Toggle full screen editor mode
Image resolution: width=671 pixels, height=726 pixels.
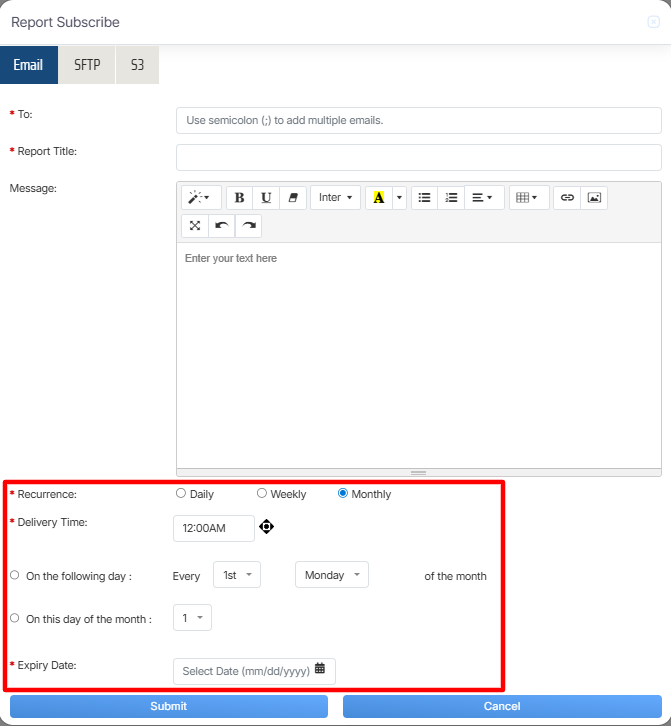pyautogui.click(x=194, y=226)
